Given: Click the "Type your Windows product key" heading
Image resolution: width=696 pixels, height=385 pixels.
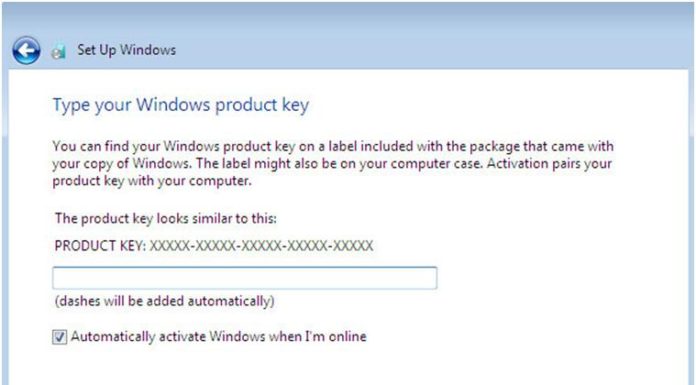Looking at the screenshot, I should click(x=181, y=105).
